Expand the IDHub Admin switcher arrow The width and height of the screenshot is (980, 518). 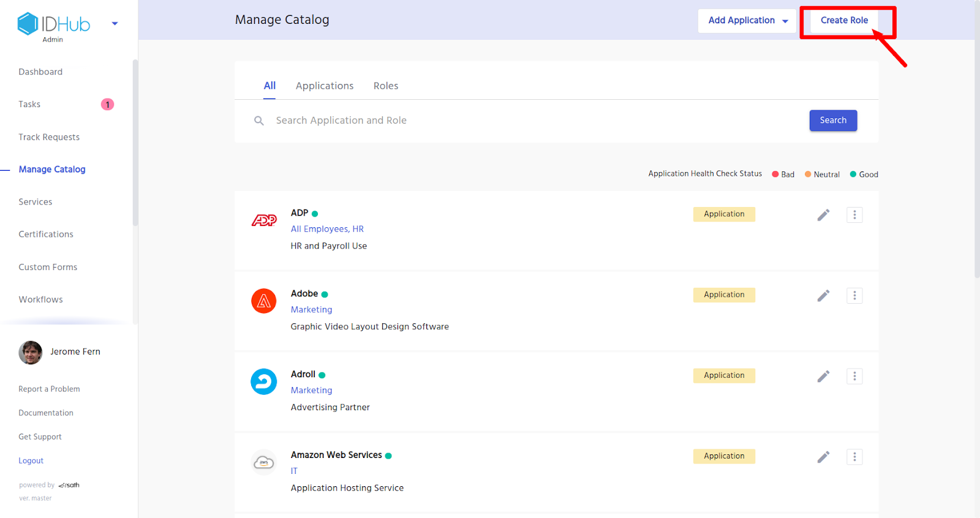[115, 24]
